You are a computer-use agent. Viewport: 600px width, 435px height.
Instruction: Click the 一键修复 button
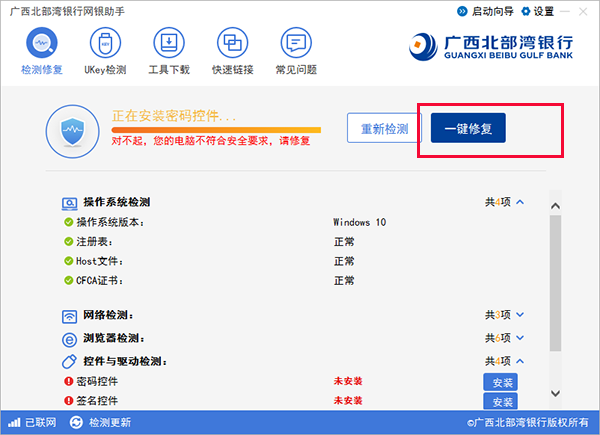[x=468, y=128]
